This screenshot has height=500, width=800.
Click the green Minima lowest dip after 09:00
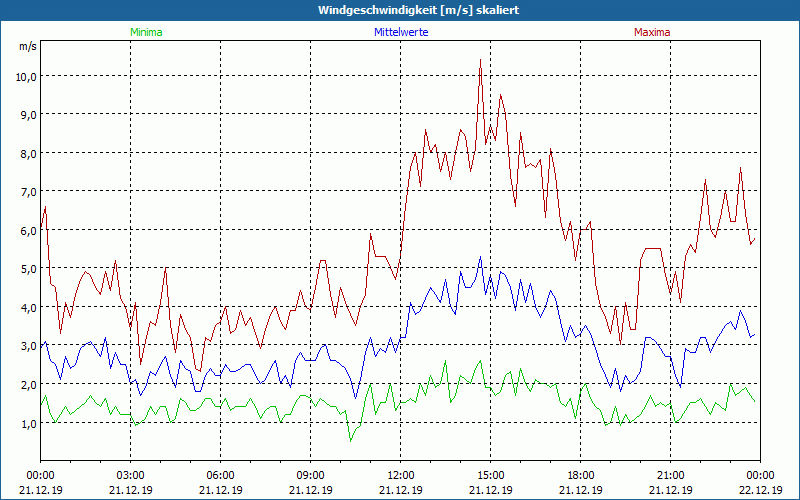pos(351,440)
